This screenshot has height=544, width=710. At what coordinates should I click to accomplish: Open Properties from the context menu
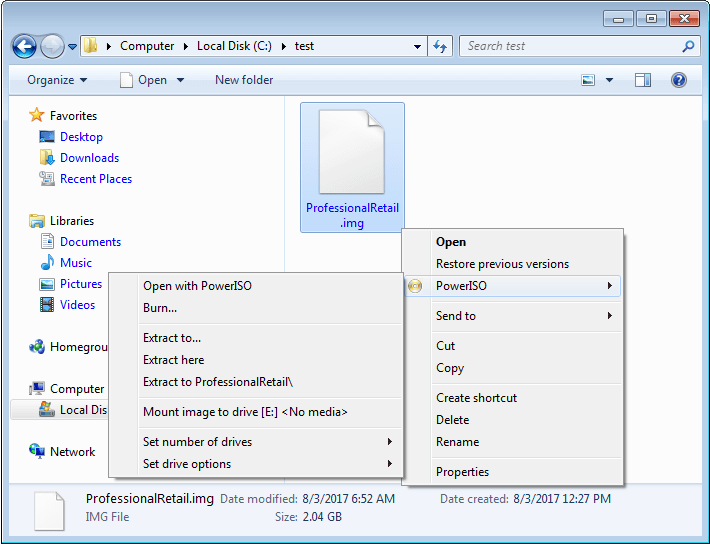click(x=513, y=472)
